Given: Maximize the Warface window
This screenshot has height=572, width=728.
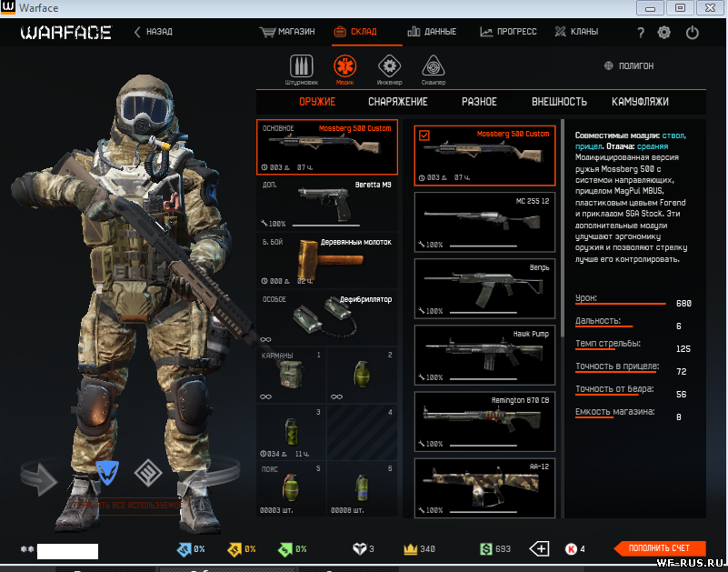Looking at the screenshot, I should point(680,8).
